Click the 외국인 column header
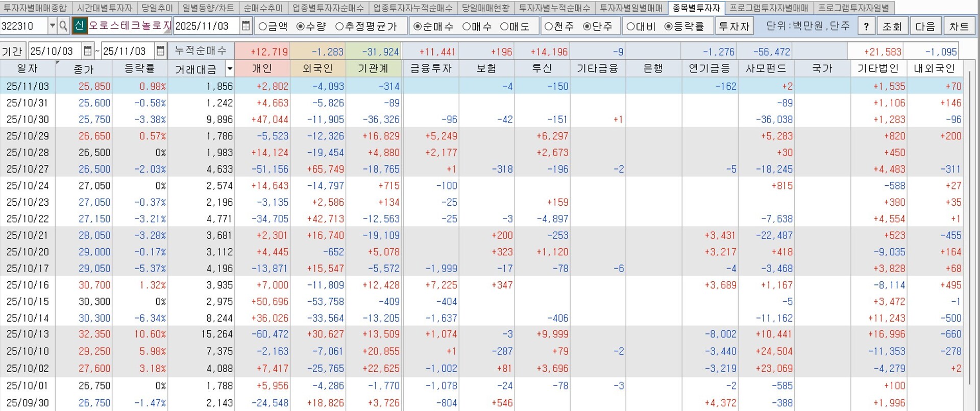 [317, 68]
